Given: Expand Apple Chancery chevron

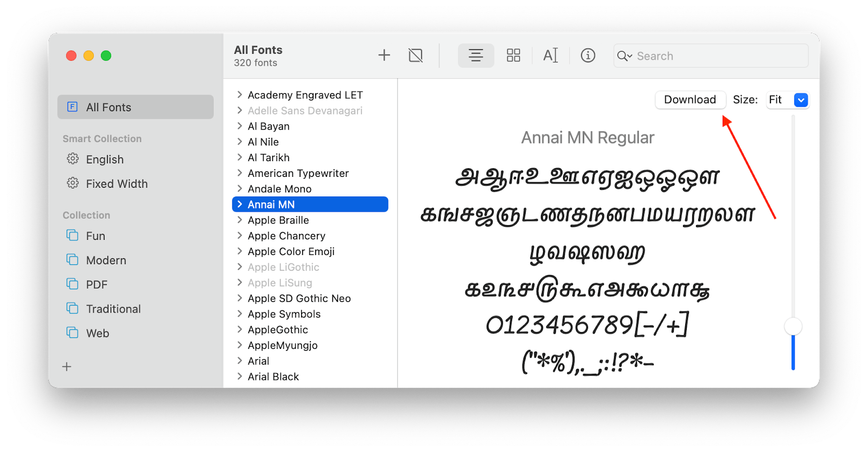Looking at the screenshot, I should click(240, 235).
